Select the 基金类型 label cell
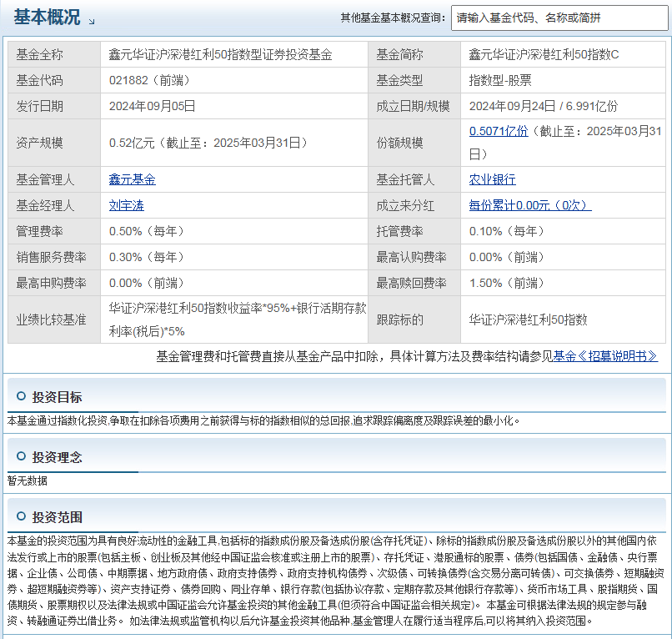 click(414, 80)
